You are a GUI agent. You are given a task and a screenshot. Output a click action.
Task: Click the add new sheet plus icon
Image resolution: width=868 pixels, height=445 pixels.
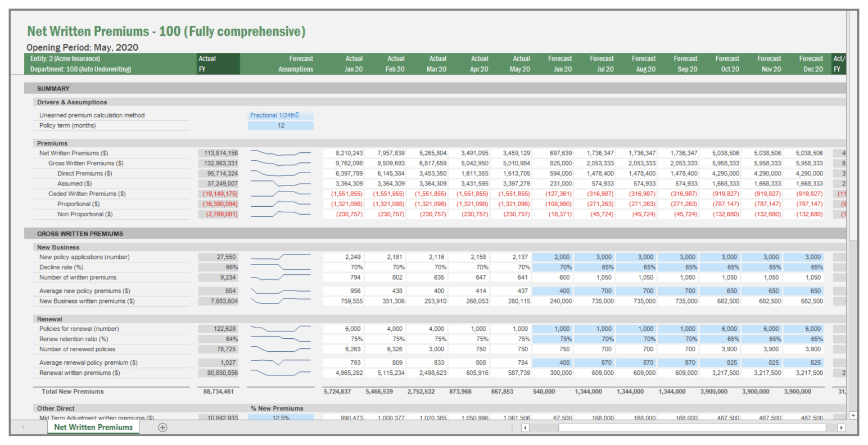tap(162, 427)
